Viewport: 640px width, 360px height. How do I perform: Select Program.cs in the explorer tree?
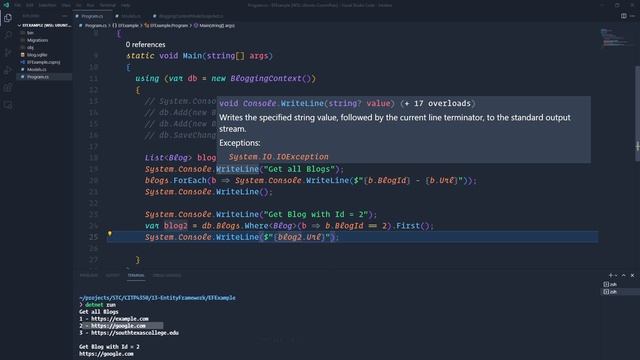(44, 77)
